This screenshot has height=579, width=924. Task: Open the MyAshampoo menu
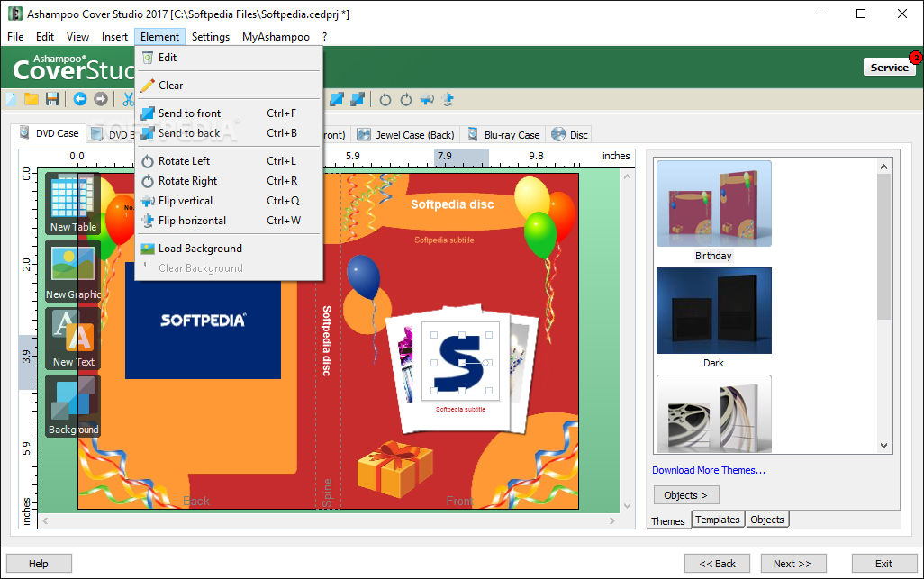(x=276, y=37)
